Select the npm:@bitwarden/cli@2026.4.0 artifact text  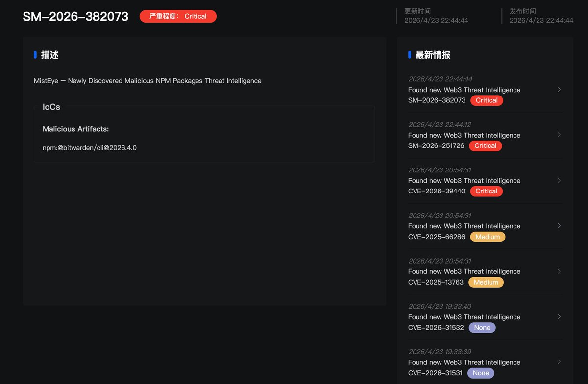point(90,147)
